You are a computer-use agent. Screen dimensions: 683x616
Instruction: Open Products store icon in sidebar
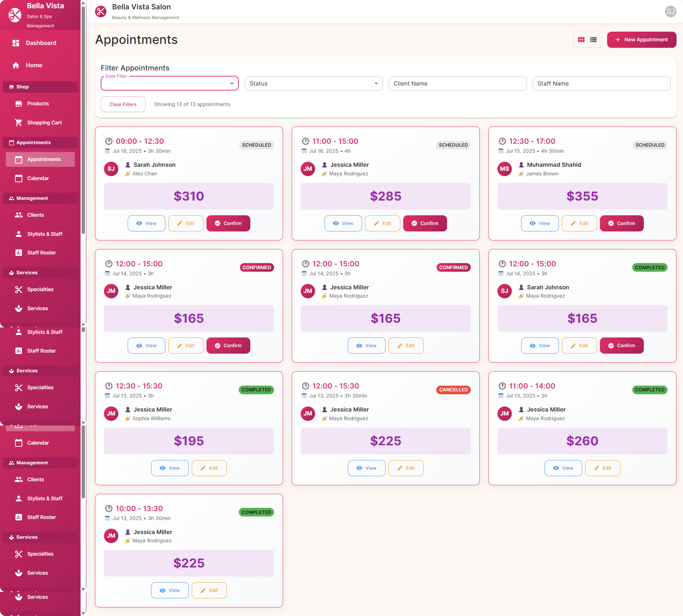(19, 104)
